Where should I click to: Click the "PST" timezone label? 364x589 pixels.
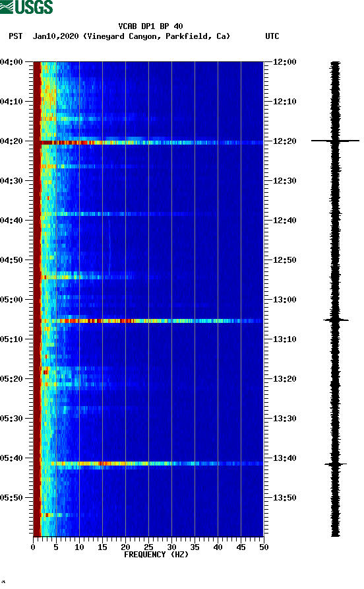[x=16, y=36]
